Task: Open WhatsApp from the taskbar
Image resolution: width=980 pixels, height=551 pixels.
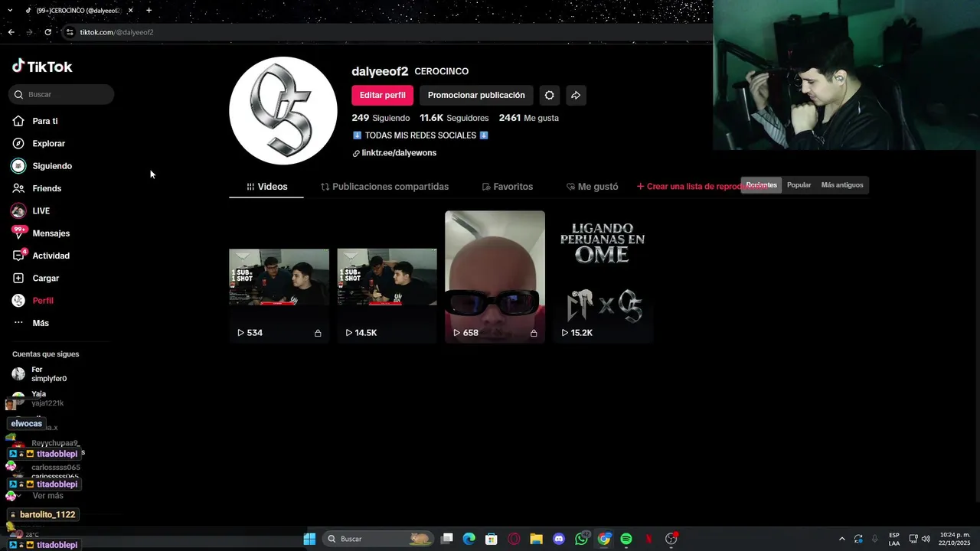Action: coord(582,539)
